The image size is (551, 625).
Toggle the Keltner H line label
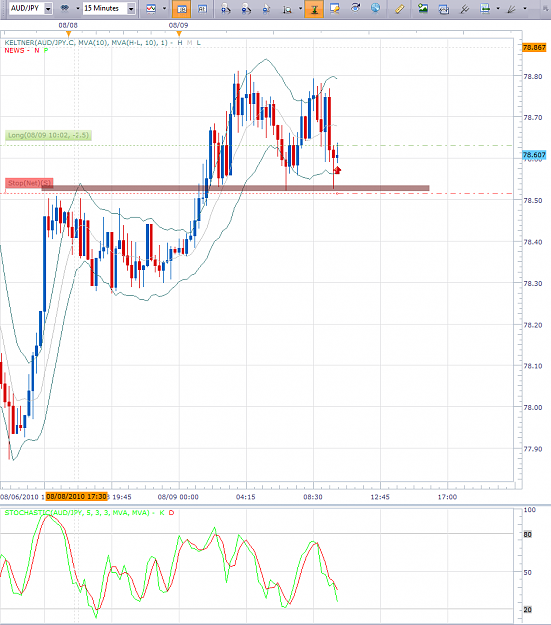[x=180, y=43]
